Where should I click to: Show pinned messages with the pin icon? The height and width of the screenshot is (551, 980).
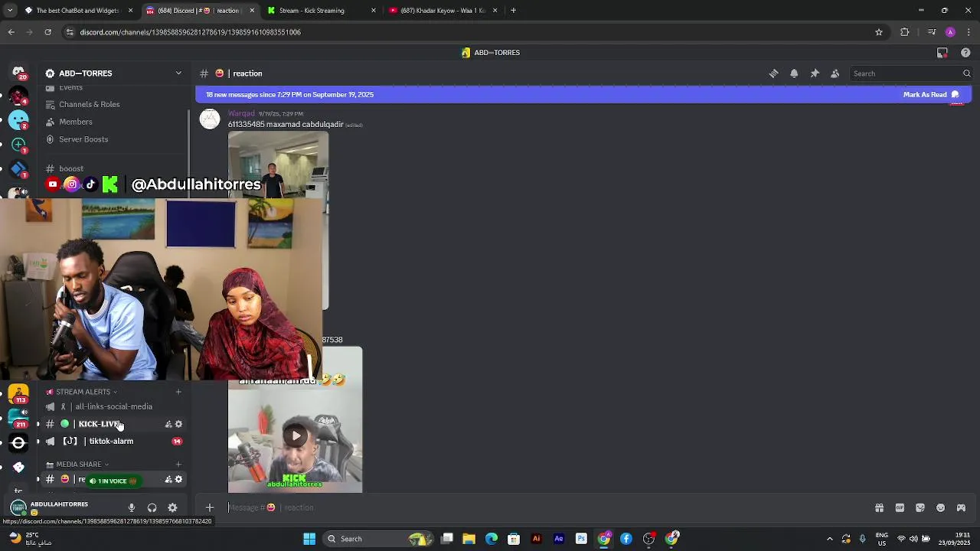pyautogui.click(x=815, y=73)
